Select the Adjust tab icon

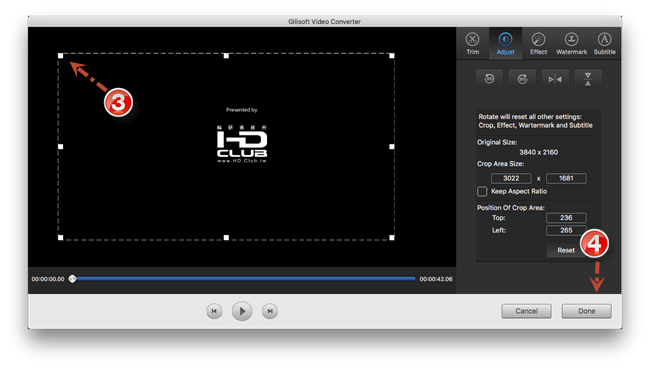pos(505,44)
